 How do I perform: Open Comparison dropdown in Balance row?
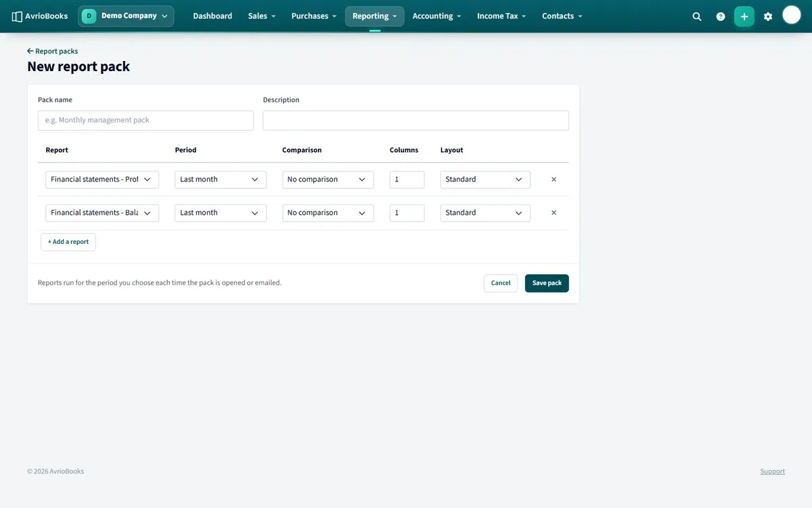pos(328,213)
